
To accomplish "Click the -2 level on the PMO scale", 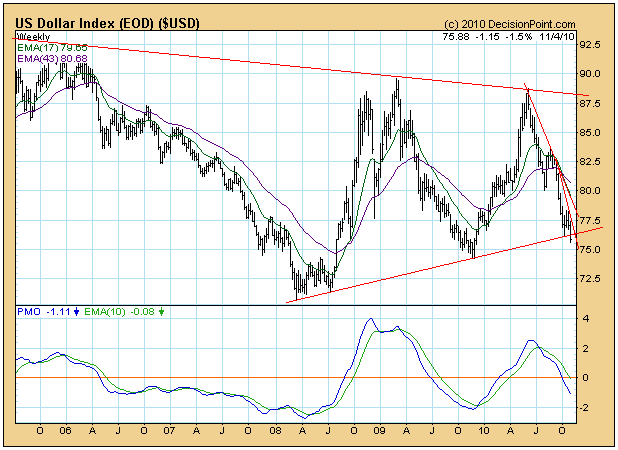I will [586, 408].
